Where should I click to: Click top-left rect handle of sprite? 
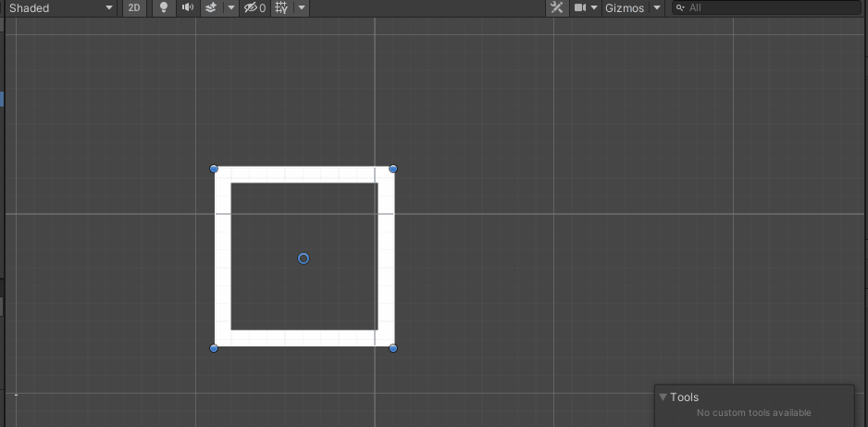pyautogui.click(x=214, y=169)
